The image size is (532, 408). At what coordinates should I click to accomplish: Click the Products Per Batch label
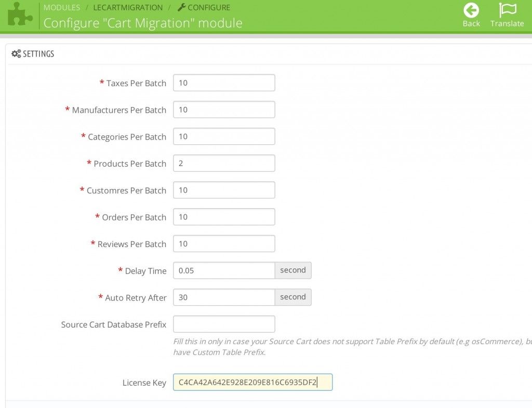[x=130, y=164]
